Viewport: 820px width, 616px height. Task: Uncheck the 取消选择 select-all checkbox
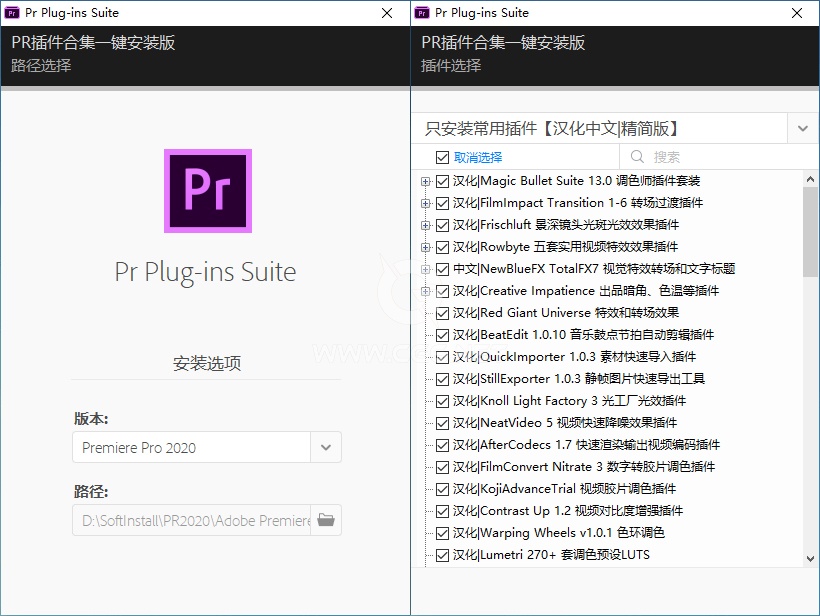(442, 157)
